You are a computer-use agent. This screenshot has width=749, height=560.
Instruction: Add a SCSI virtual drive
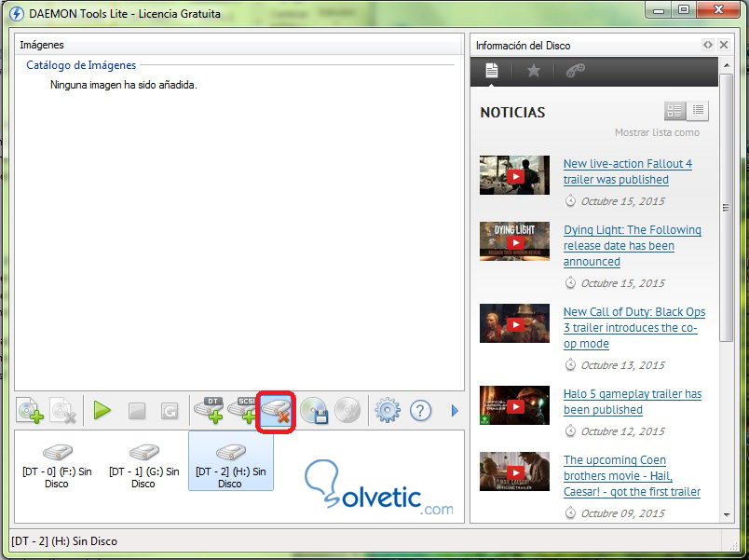[x=242, y=410]
